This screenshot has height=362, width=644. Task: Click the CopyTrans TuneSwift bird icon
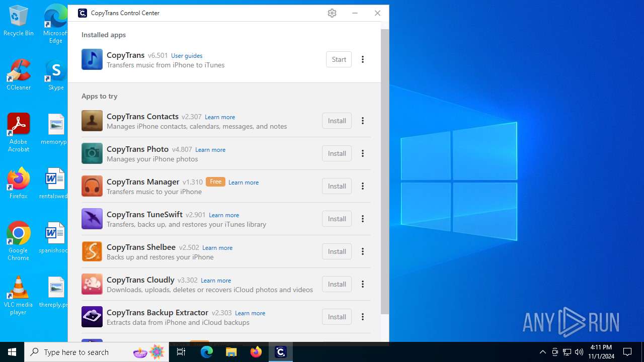(x=92, y=219)
